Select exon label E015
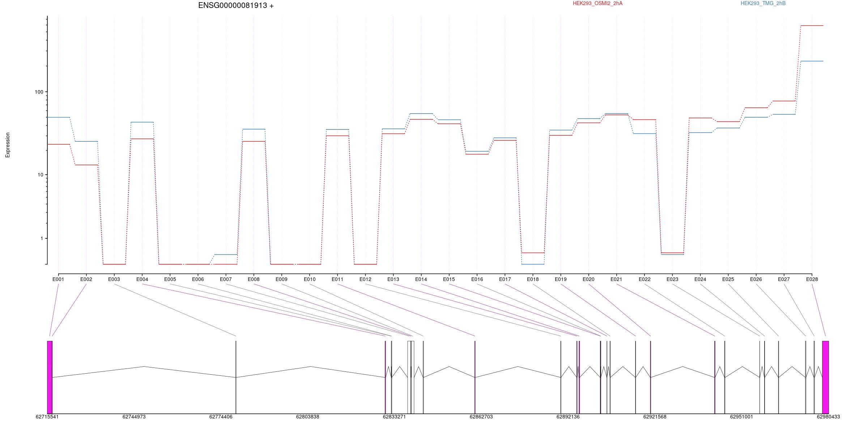Screen dimensions: 868x434 pyautogui.click(x=449, y=279)
